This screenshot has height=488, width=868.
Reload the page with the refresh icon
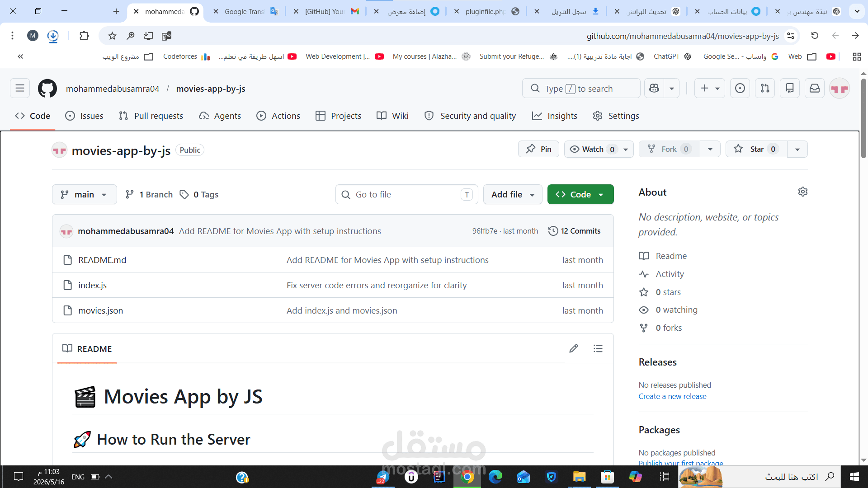click(815, 36)
